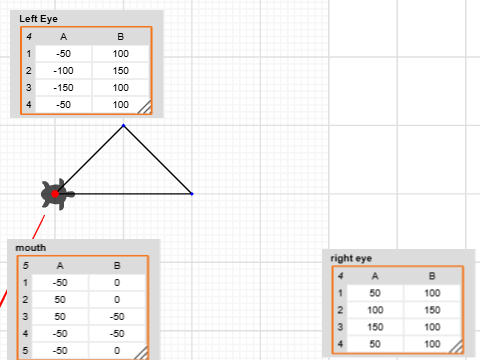Click mouth row 1 cell B value 0
This screenshot has height=360, width=480.
click(117, 283)
